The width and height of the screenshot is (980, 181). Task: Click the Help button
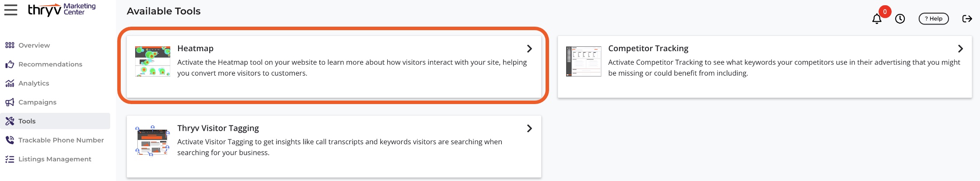pyautogui.click(x=934, y=19)
